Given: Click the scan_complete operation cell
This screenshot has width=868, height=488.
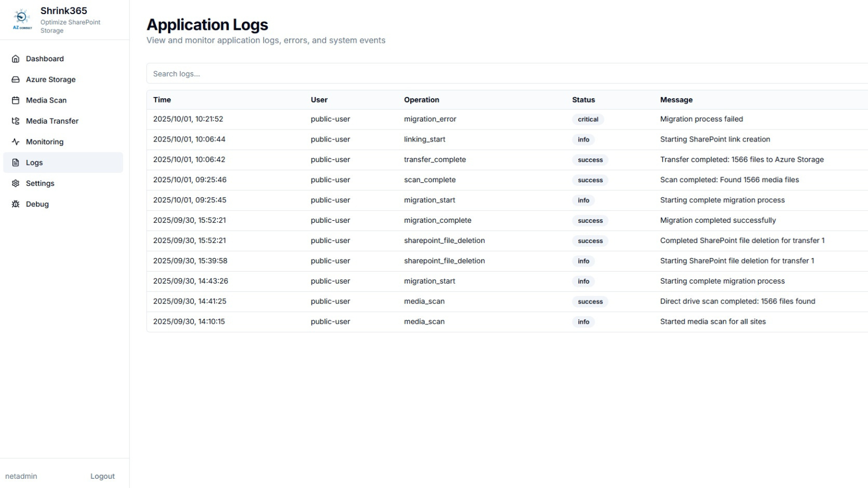Looking at the screenshot, I should (430, 180).
